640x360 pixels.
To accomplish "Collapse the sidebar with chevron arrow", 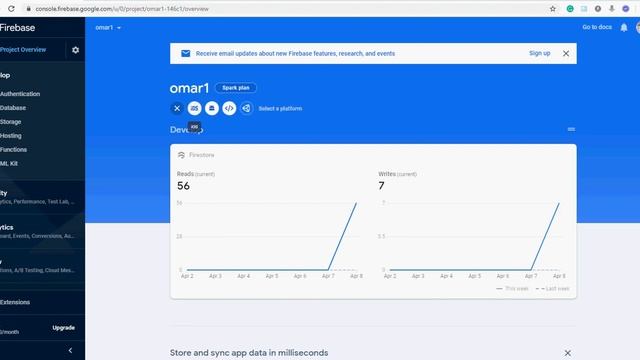I will (70, 350).
